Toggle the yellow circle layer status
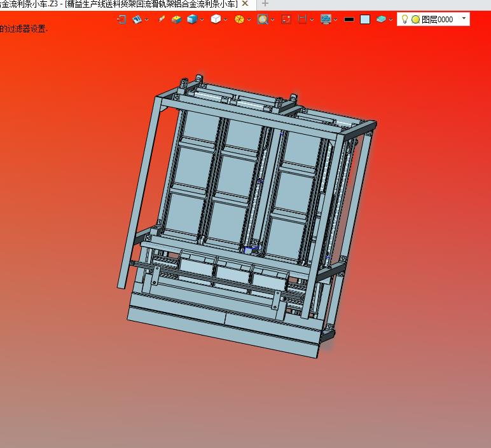The height and width of the screenshot is (448, 491). [x=415, y=20]
